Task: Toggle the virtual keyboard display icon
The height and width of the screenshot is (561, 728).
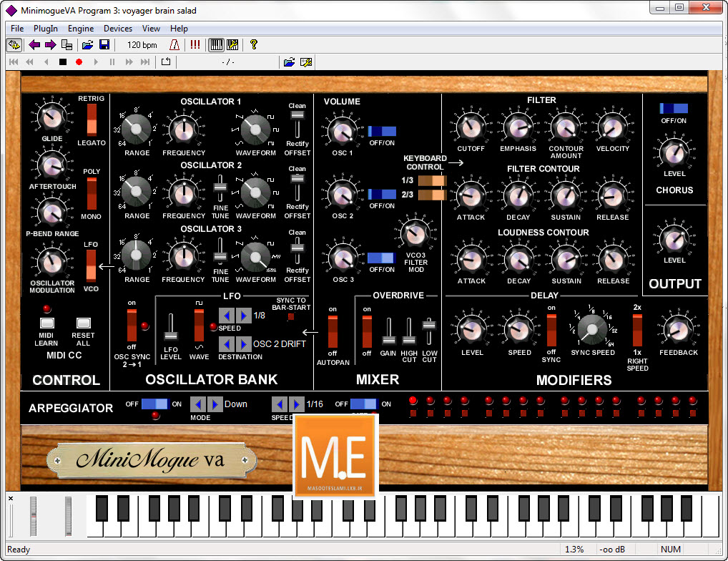Action: (x=217, y=44)
